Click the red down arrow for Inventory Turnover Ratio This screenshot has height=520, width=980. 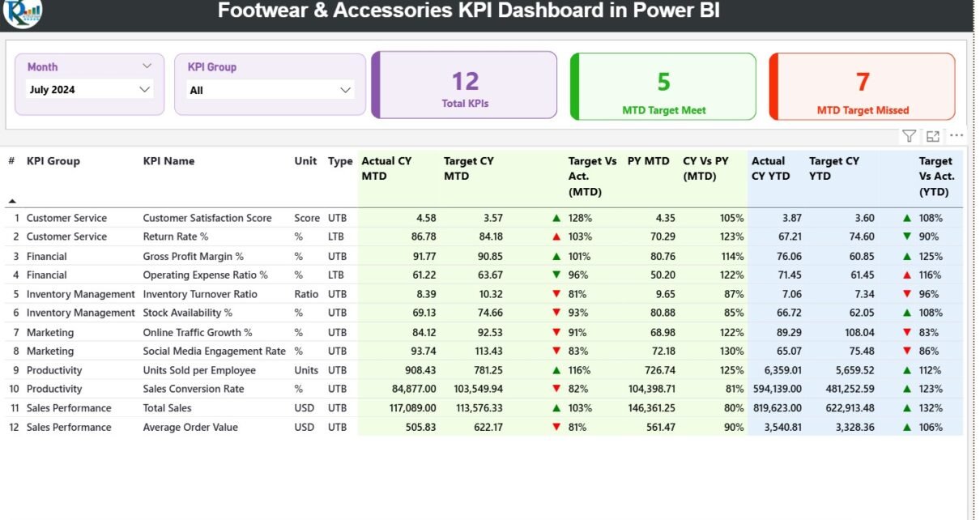pos(556,294)
